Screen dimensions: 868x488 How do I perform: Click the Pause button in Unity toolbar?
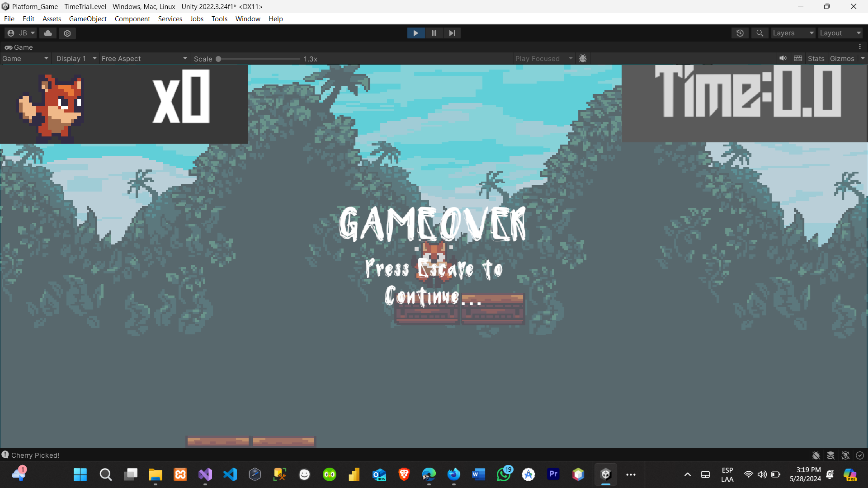pyautogui.click(x=434, y=33)
